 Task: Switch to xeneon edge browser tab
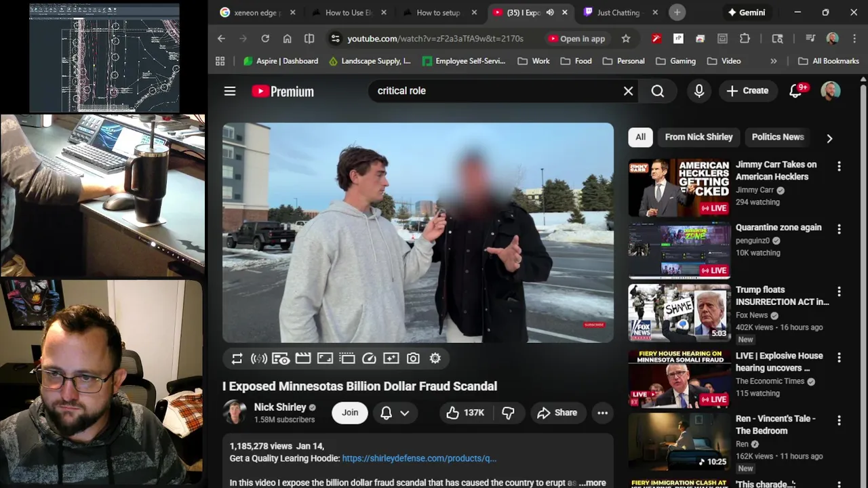coord(258,12)
